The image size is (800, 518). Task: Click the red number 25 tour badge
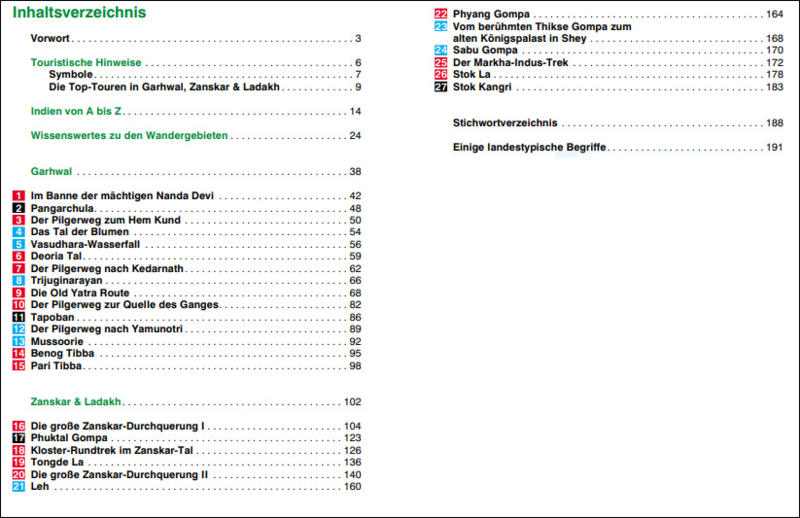(x=441, y=62)
